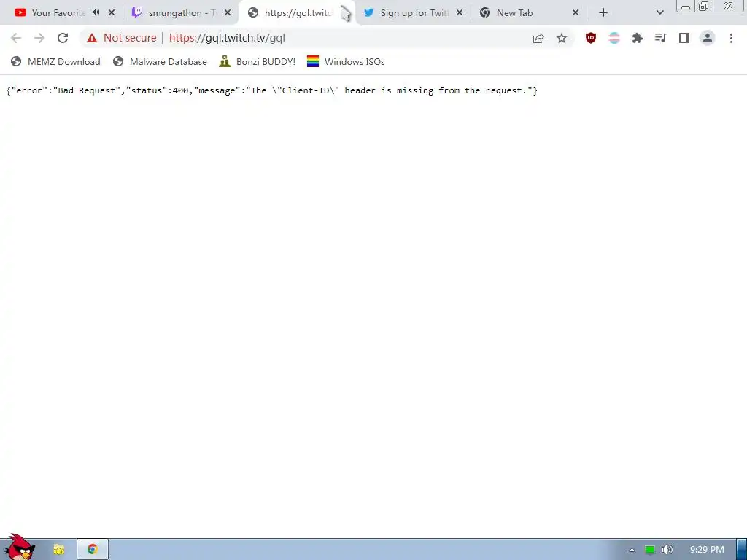Screen dimensions: 747x560
Task: Minimize the Chrome window
Action: pos(685,7)
